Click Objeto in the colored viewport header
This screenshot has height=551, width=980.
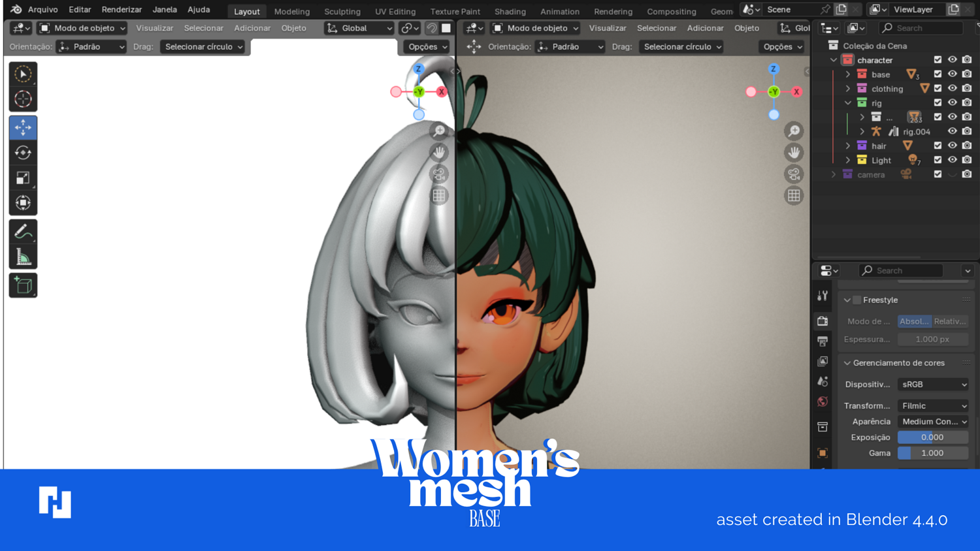pyautogui.click(x=747, y=28)
